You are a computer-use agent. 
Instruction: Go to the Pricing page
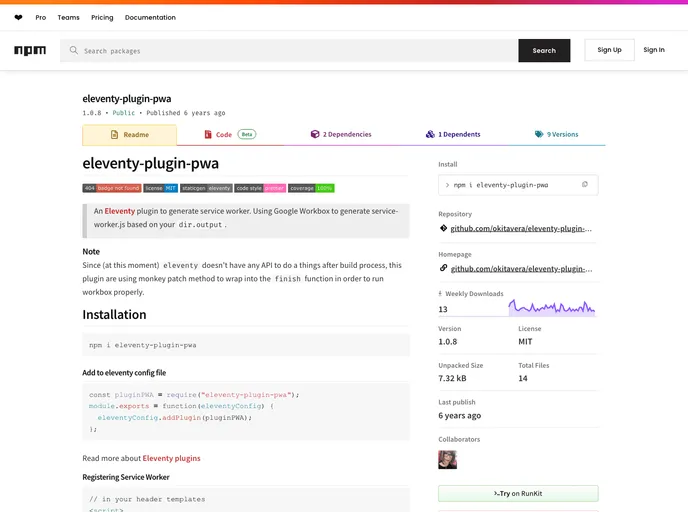tap(102, 18)
